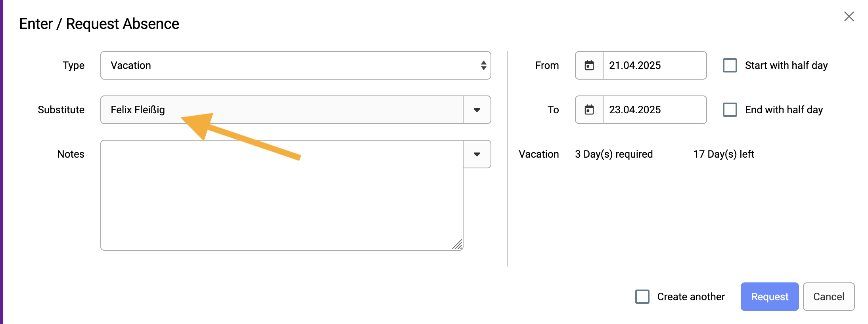Click the To date field 23.04.2025
Viewport: 868px width, 324px height.
tap(655, 110)
